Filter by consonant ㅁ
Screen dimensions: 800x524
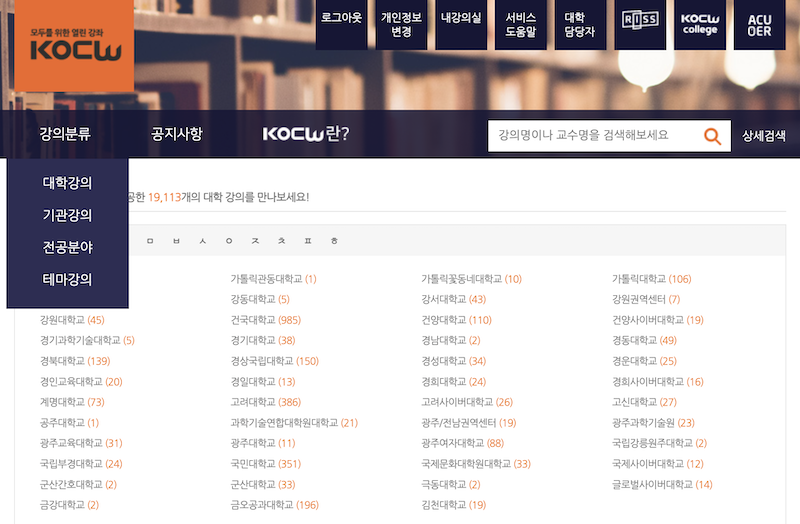point(150,241)
